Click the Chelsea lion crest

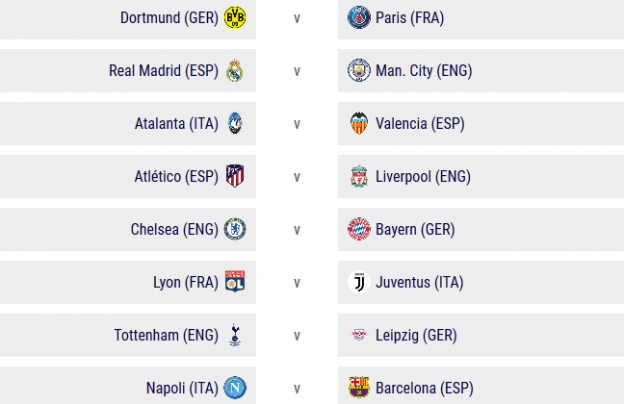[235, 229]
